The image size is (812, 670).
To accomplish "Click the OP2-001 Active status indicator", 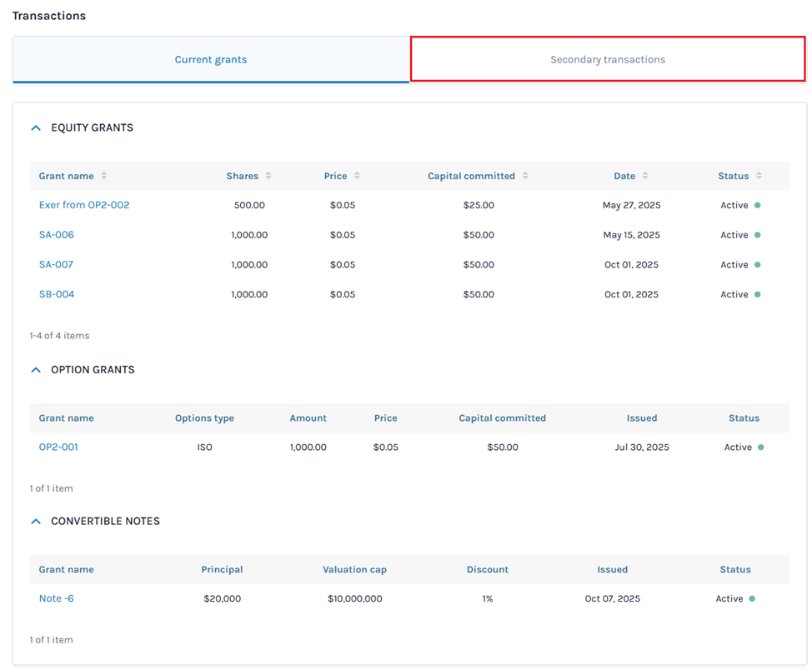I will (x=759, y=447).
